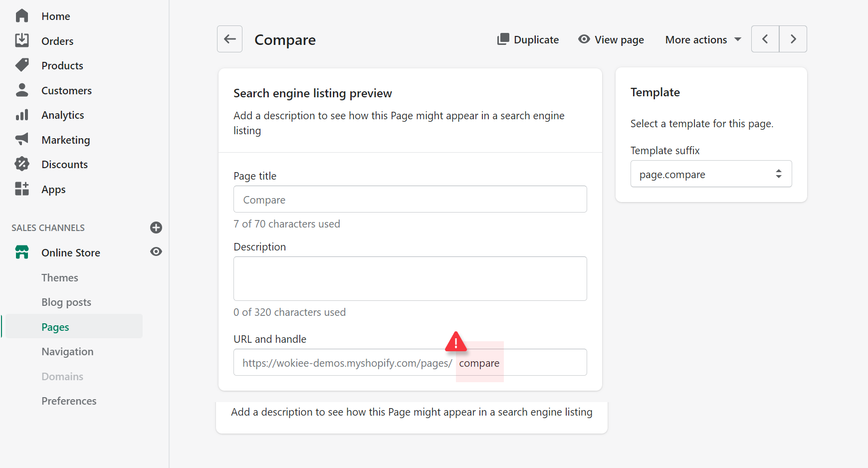The width and height of the screenshot is (868, 468).
Task: Select Navigation in the sidebar
Action: click(67, 352)
